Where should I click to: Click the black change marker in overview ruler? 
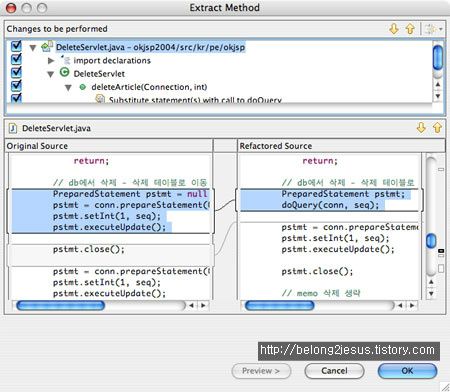click(441, 251)
